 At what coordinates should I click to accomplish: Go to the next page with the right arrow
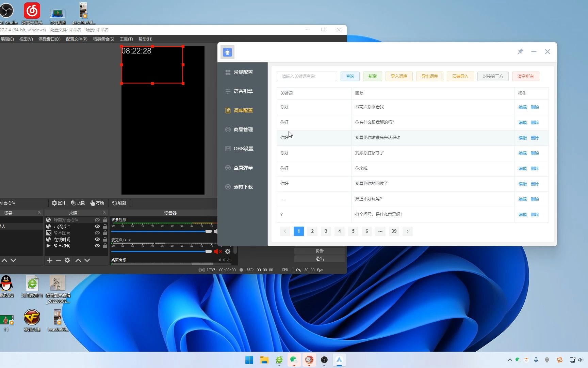[x=407, y=231]
